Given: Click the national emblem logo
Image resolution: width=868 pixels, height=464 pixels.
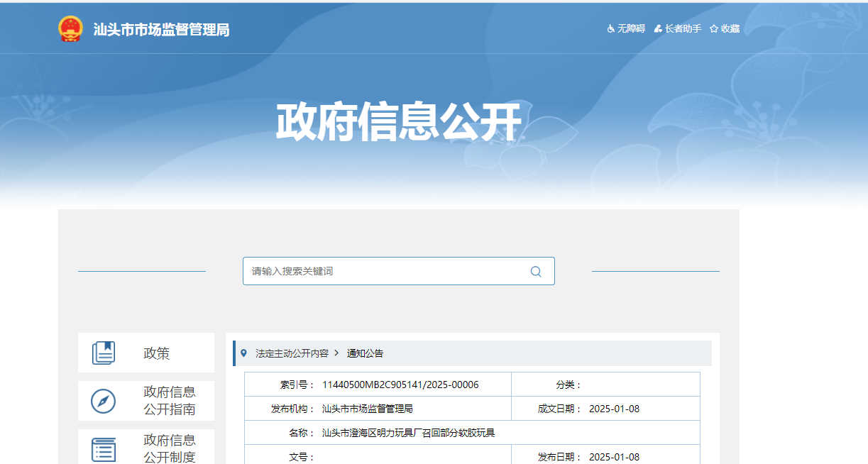Looking at the screenshot, I should 70,29.
